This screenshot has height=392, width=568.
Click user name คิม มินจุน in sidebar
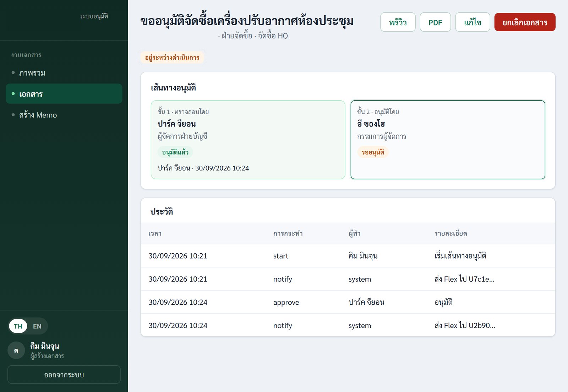pyautogui.click(x=45, y=346)
